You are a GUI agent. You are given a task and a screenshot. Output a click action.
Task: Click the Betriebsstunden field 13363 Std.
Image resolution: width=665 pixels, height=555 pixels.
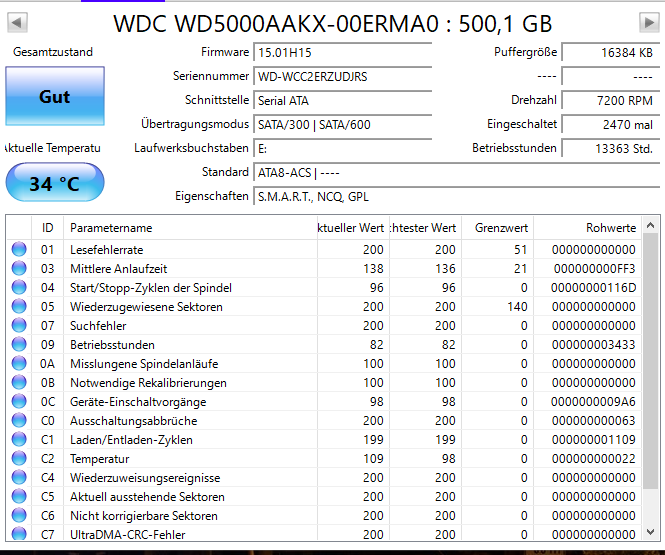(611, 148)
